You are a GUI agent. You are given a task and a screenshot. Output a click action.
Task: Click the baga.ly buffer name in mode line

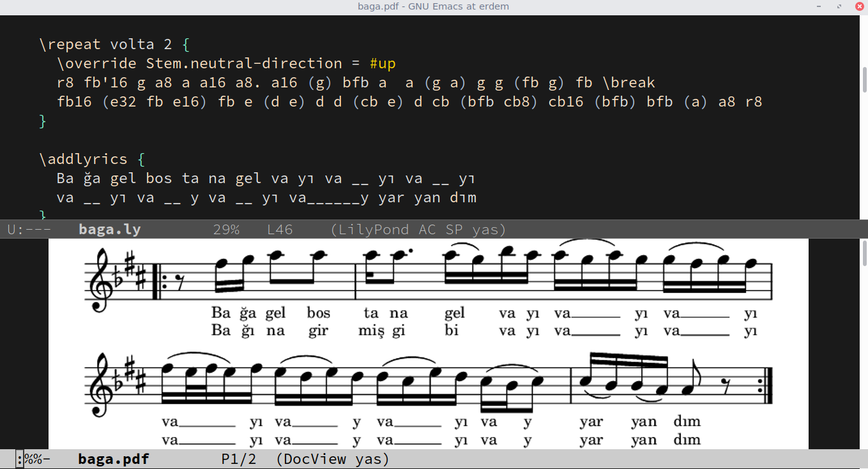[x=109, y=230]
